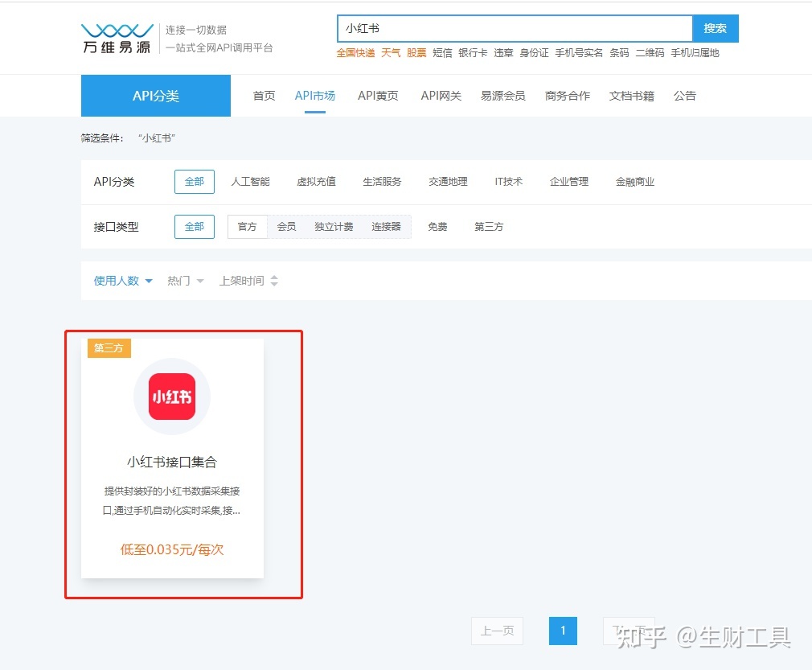Enable the 免费 interface type filter
This screenshot has height=670, width=812.
(x=437, y=226)
